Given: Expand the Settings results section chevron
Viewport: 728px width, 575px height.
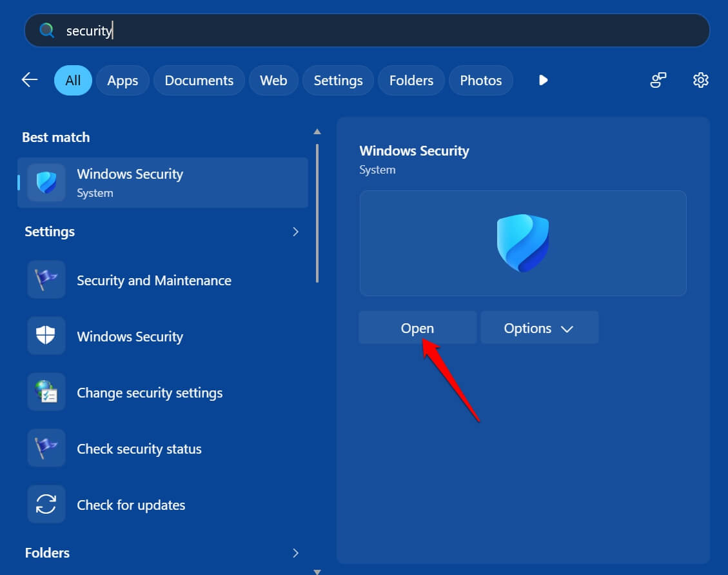Looking at the screenshot, I should 296,232.
